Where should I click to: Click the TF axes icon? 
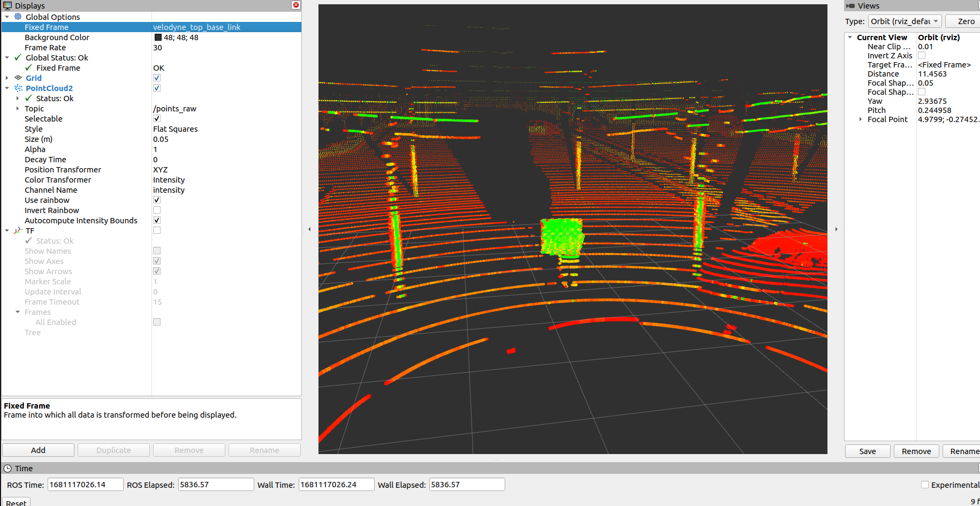click(18, 230)
